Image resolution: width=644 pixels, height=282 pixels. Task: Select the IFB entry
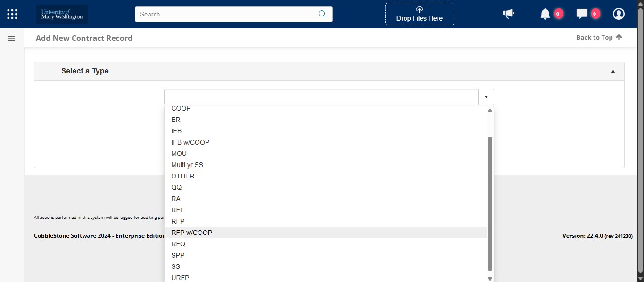click(x=176, y=131)
